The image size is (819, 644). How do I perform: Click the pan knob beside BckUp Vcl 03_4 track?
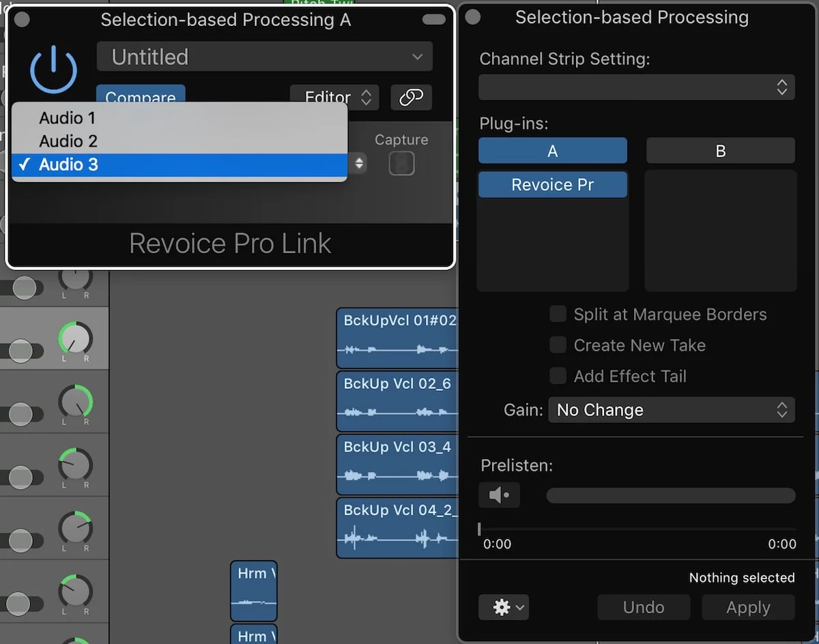coord(75,465)
